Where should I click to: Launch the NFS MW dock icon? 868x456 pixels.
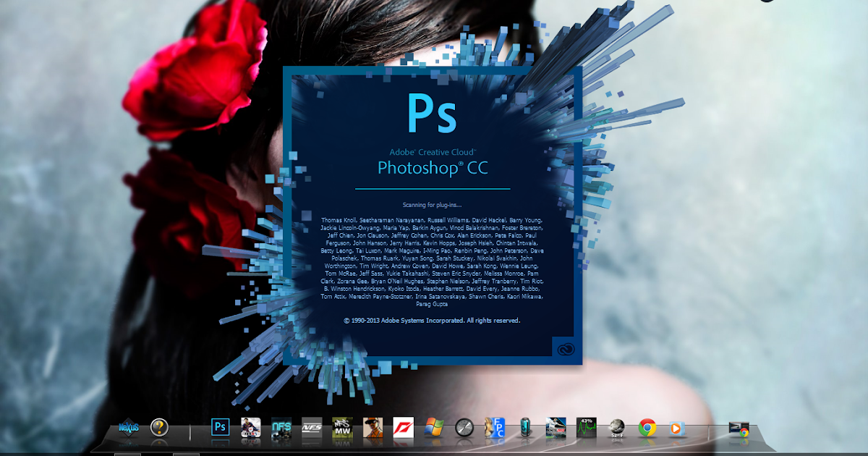[342, 428]
